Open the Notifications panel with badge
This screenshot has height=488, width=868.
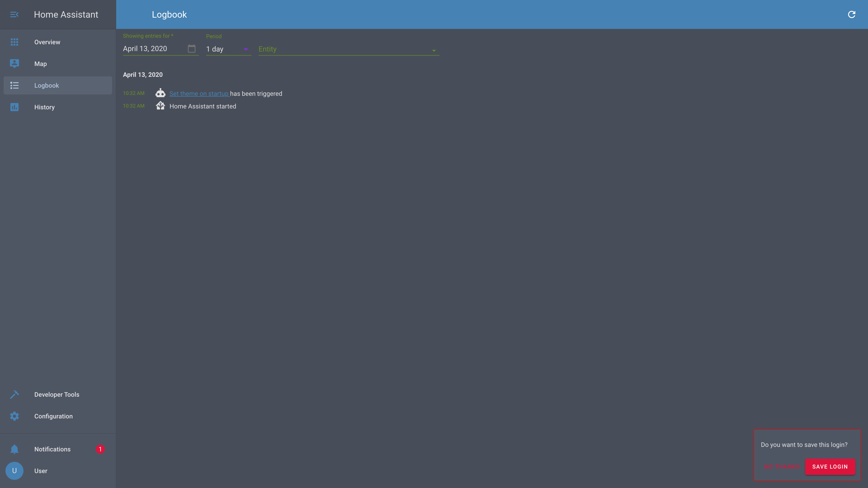(x=58, y=449)
